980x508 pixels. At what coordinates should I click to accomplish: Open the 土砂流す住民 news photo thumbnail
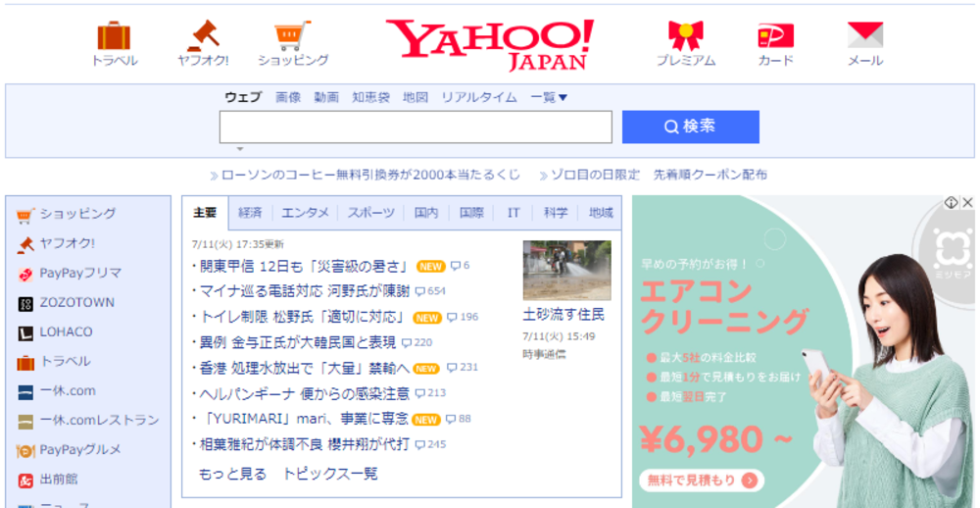(566, 271)
